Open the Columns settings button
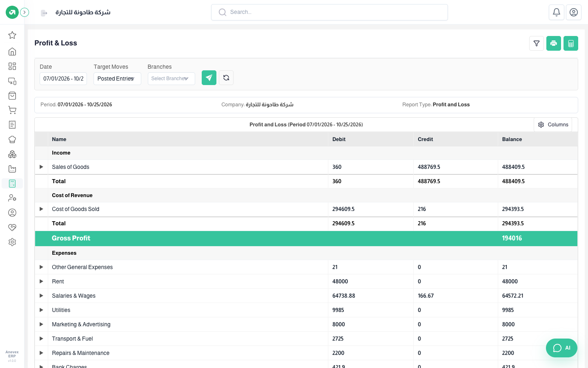The image size is (588, 368). pyautogui.click(x=553, y=125)
